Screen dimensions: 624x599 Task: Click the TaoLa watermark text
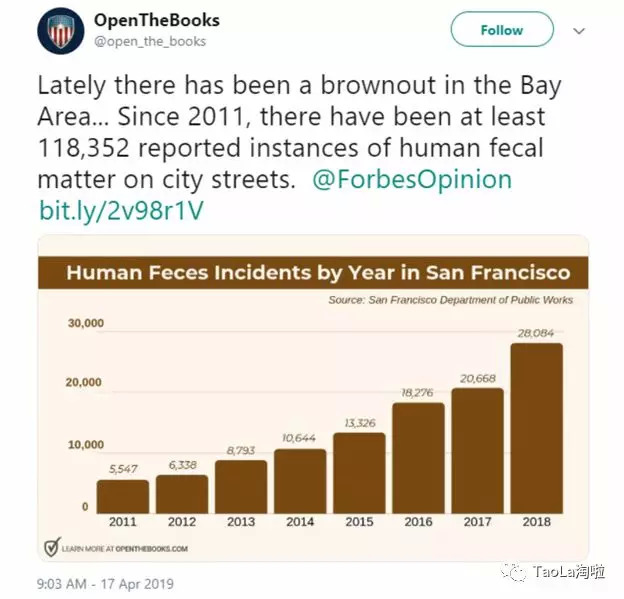click(x=566, y=572)
